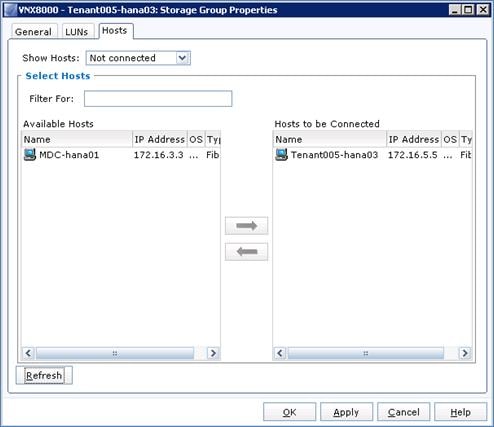Screen dimensions: 494x427
Task: Click the MDC-hana01 host computer icon
Action: point(30,155)
